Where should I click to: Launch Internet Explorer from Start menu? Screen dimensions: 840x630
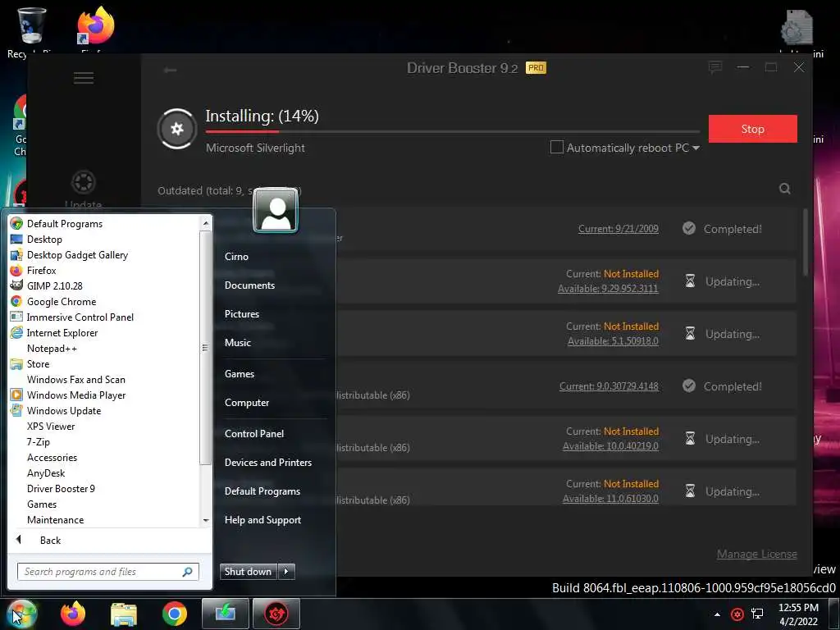coord(62,333)
